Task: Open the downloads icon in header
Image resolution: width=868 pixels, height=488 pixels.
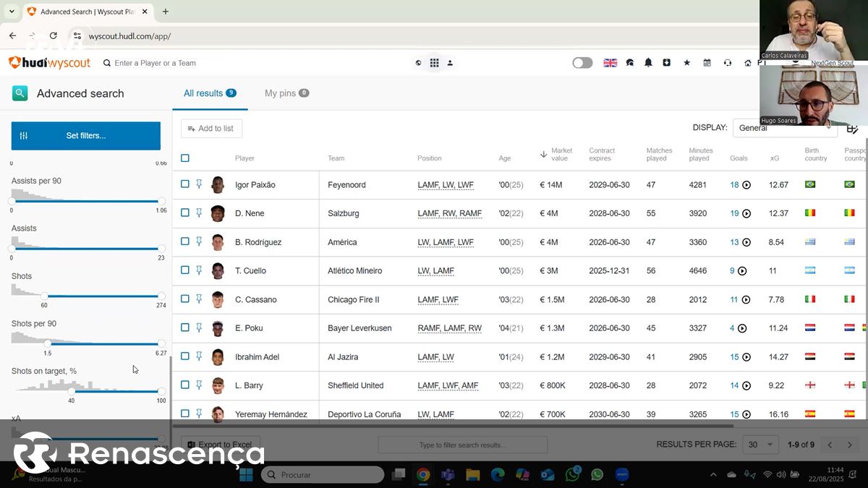Action: tap(666, 63)
